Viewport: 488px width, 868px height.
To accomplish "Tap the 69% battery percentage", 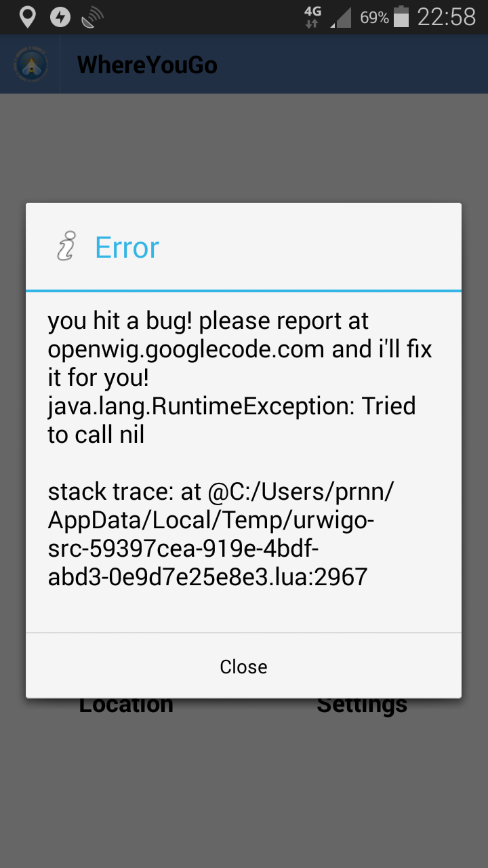I will click(x=374, y=18).
